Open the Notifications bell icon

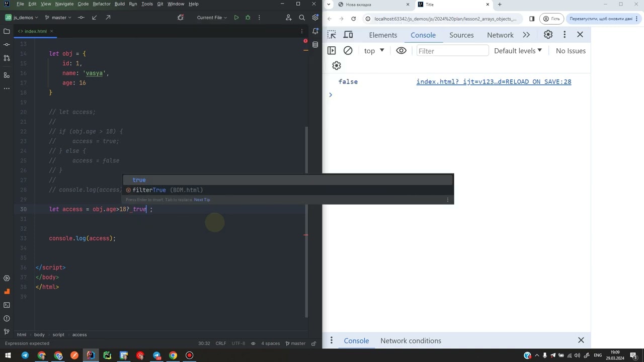coord(315,31)
